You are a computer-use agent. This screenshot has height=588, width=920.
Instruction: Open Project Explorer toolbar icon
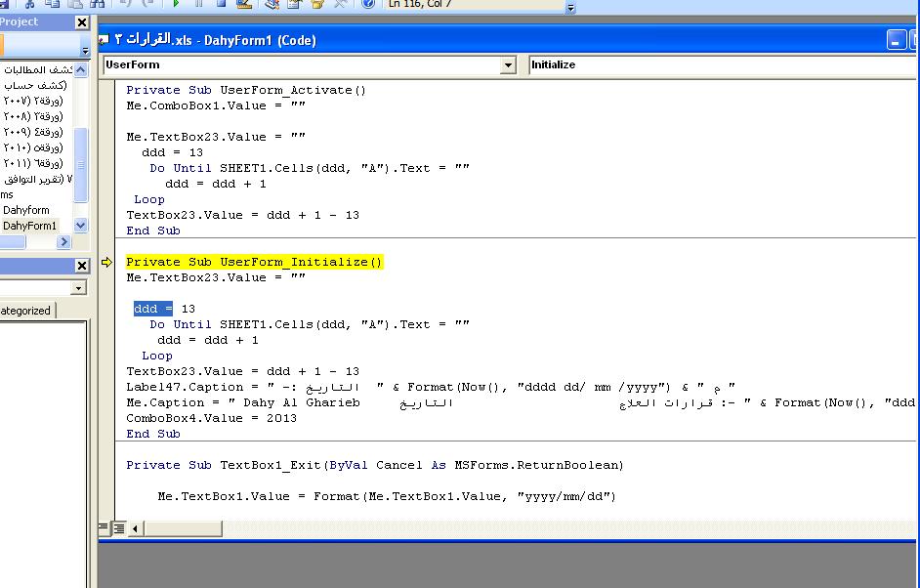tap(272, 4)
